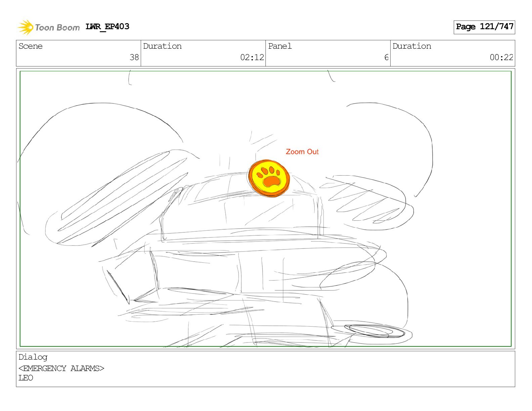Screen dimensions: 532x411
Task: Click the character name LEO
Action: (26, 378)
